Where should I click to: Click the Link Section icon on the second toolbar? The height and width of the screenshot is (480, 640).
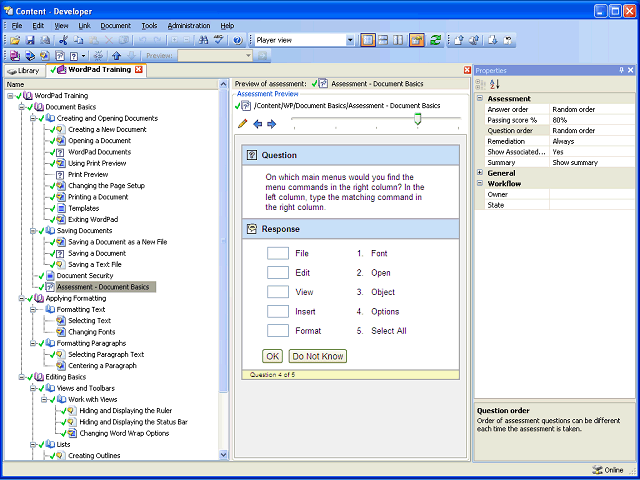click(30, 55)
